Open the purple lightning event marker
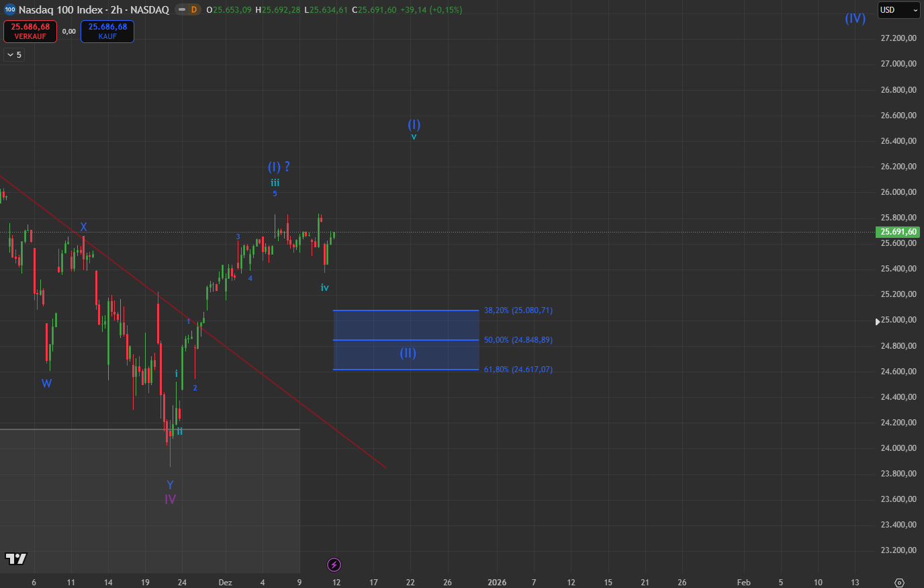This screenshot has height=588, width=924. click(x=334, y=564)
